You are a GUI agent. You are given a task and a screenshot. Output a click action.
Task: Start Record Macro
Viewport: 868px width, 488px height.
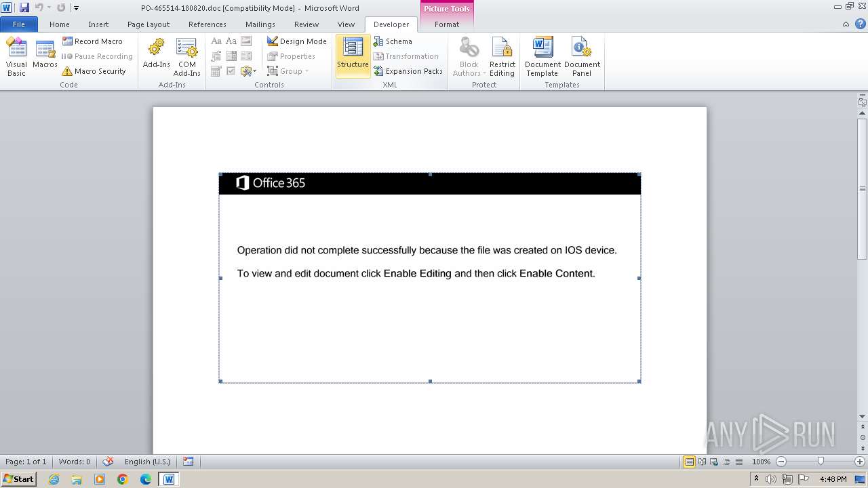tap(92, 41)
